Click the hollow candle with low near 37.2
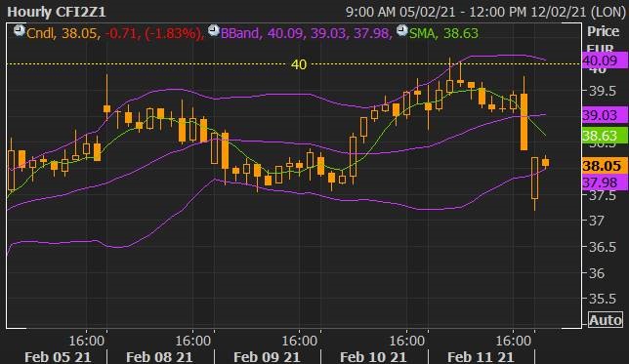The height and width of the screenshot is (364, 629). 534,179
